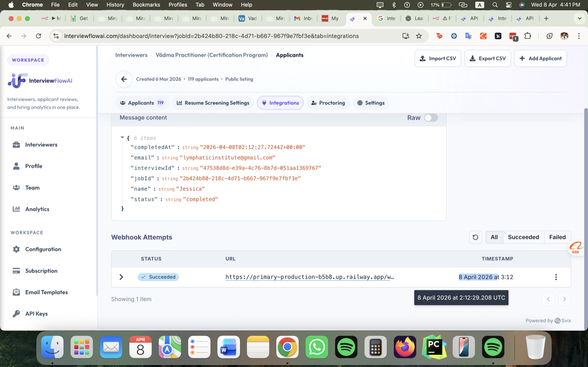Open PyCharm from the Dock
The height and width of the screenshot is (367, 588).
point(434,347)
